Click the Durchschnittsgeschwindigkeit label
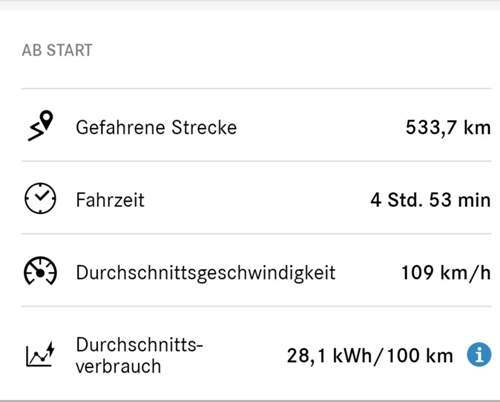 pyautogui.click(x=205, y=273)
